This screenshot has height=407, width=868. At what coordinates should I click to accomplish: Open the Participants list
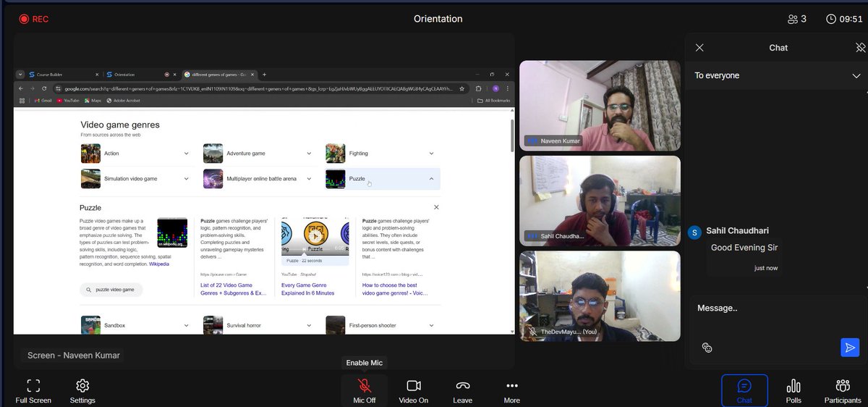tap(843, 390)
